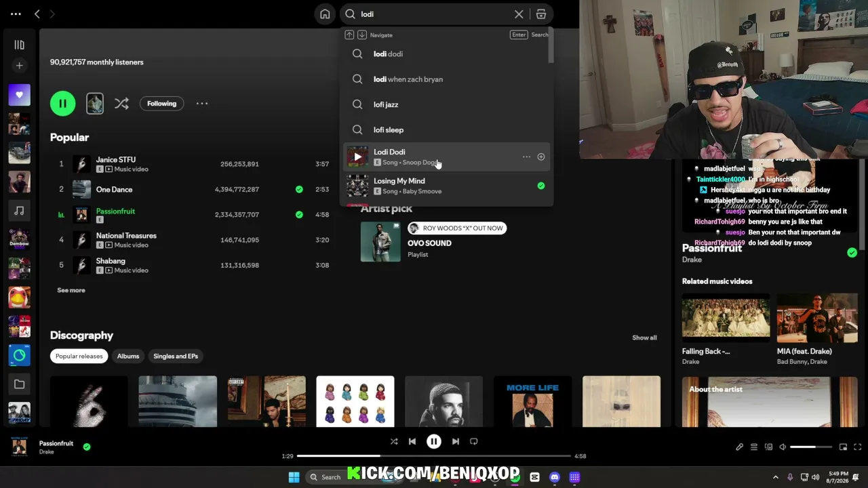This screenshot has height=488, width=868.
Task: Select search suggestion 'lodi dodi'
Action: tap(446, 54)
